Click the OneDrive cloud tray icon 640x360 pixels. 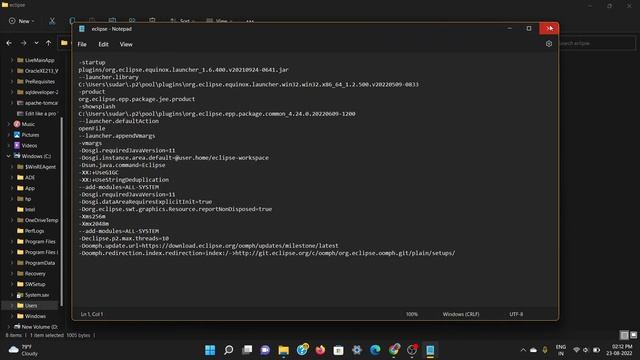[533, 350]
